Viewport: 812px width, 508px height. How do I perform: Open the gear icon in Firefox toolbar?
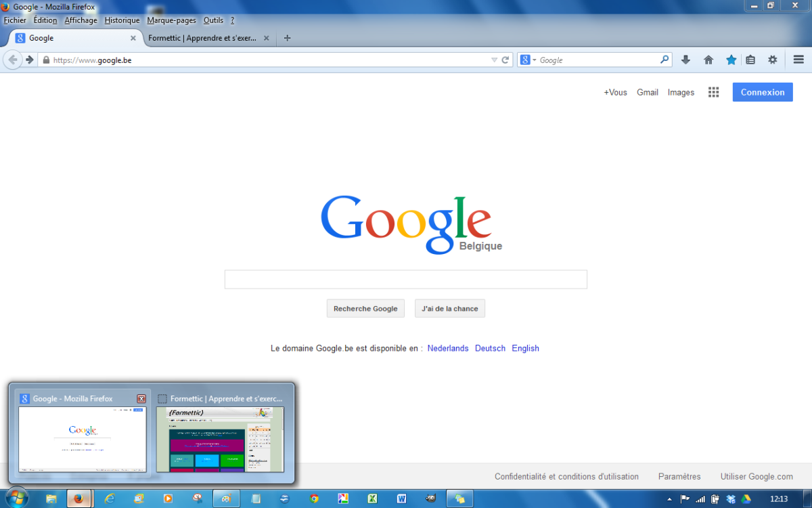773,60
